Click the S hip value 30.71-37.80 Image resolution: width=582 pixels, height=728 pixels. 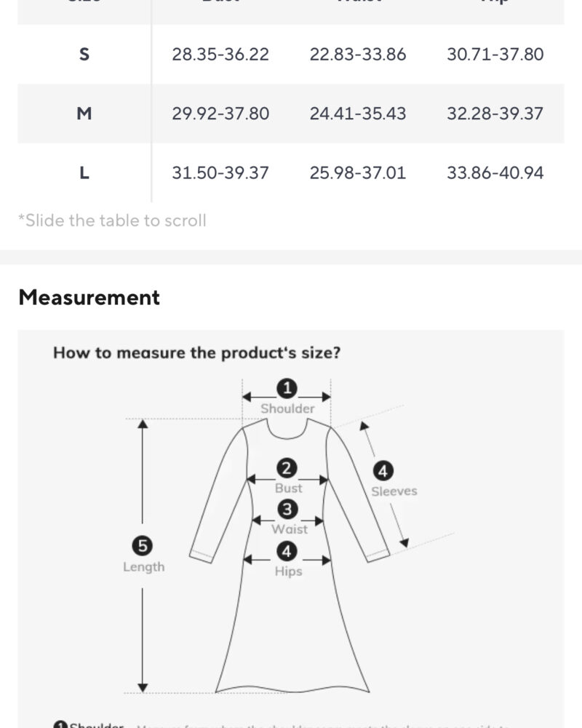pyautogui.click(x=495, y=54)
